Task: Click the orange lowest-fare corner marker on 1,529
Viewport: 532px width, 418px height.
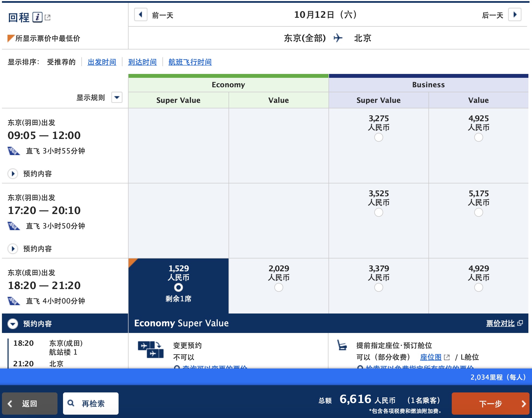Action: pyautogui.click(x=132, y=262)
